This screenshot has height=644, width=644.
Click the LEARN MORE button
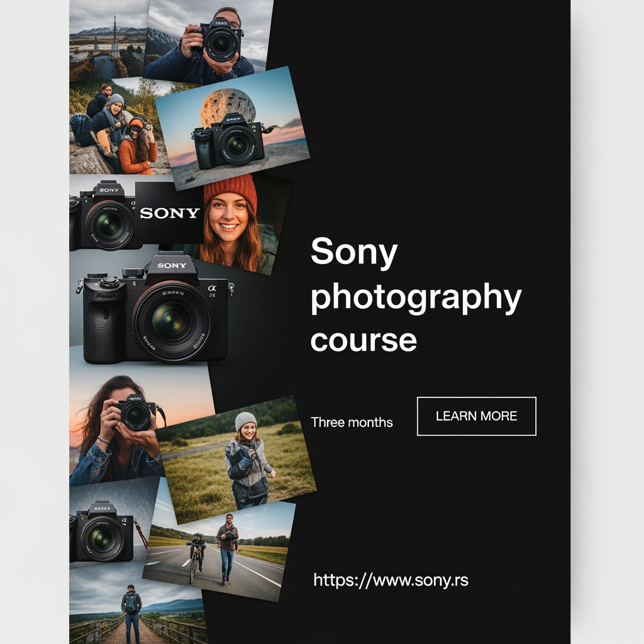tap(477, 416)
